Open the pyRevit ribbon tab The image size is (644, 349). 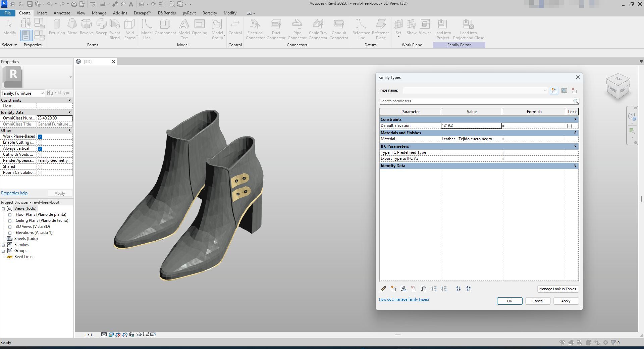pyautogui.click(x=189, y=13)
